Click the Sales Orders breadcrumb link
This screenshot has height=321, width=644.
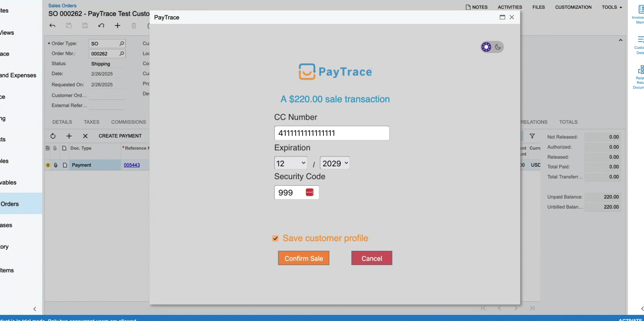[x=62, y=6]
